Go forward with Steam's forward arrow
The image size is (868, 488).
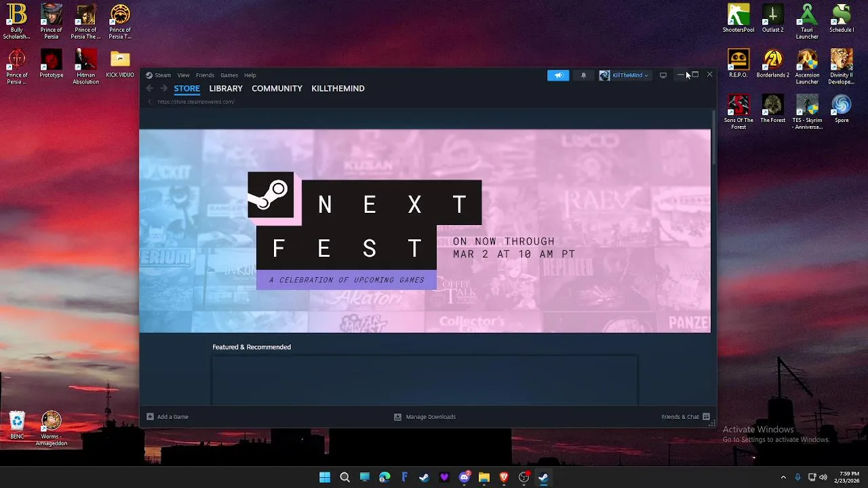(163, 89)
